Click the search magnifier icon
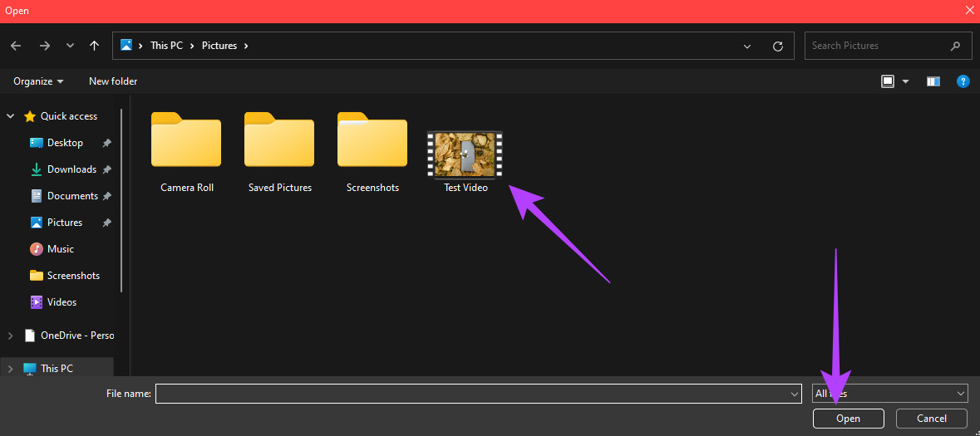Viewport: 980px width, 436px height. click(x=955, y=46)
